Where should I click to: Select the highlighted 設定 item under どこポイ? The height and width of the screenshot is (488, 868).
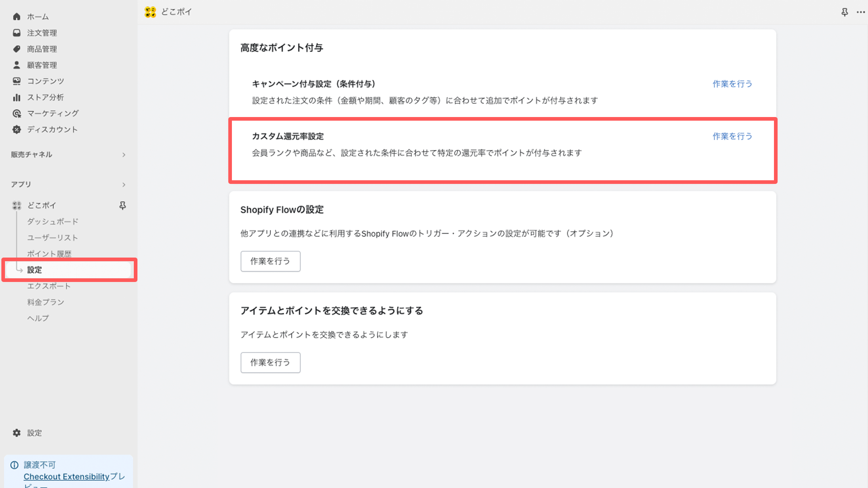coord(69,270)
